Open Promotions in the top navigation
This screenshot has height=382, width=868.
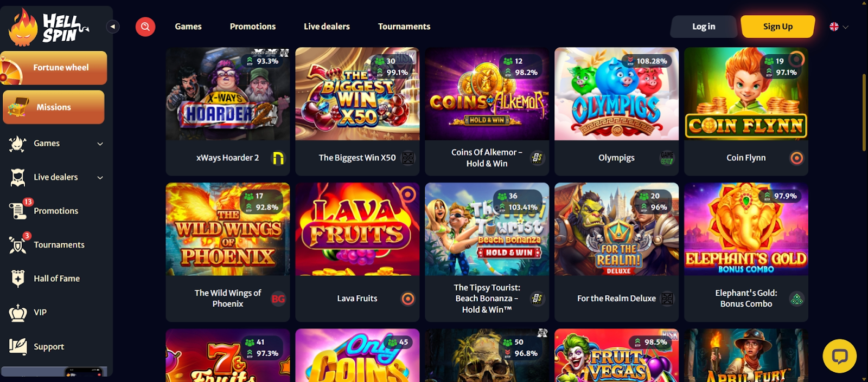pyautogui.click(x=253, y=27)
